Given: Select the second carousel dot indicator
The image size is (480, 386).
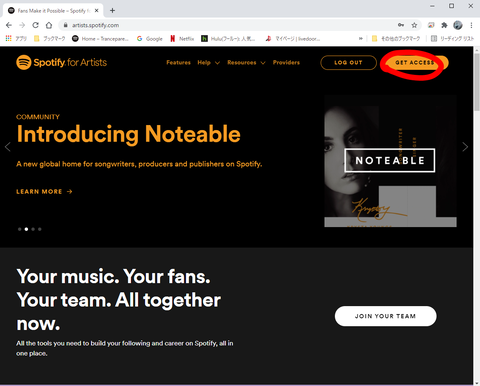Looking at the screenshot, I should point(26,229).
